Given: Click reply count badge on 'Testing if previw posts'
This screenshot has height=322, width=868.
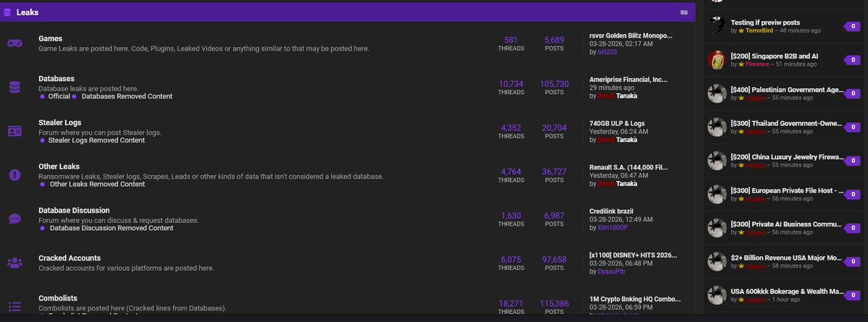Looking at the screenshot, I should tap(853, 27).
